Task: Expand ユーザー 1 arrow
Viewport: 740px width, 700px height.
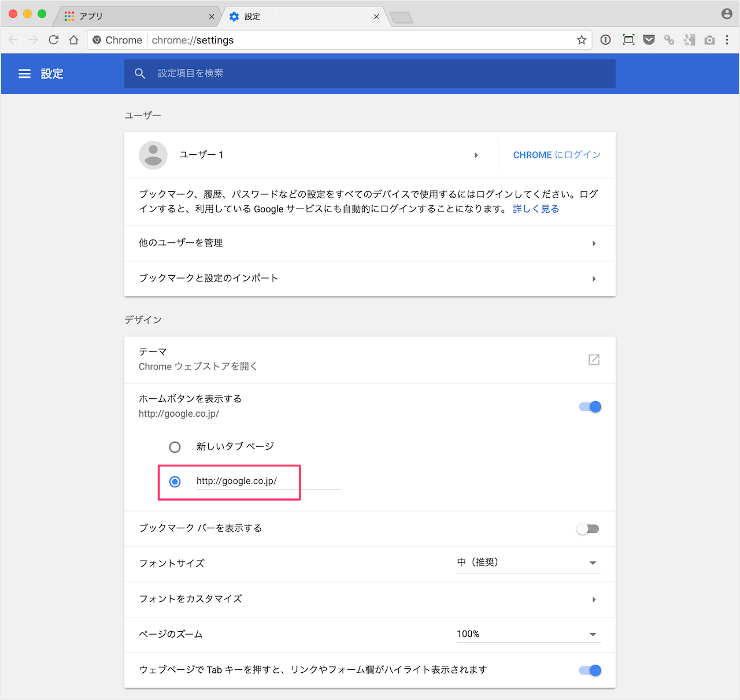Action: 476,155
